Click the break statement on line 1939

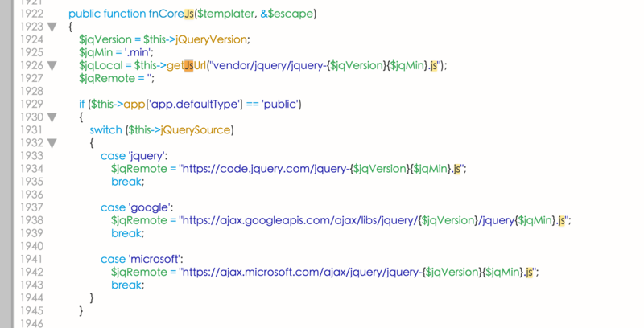[128, 233]
